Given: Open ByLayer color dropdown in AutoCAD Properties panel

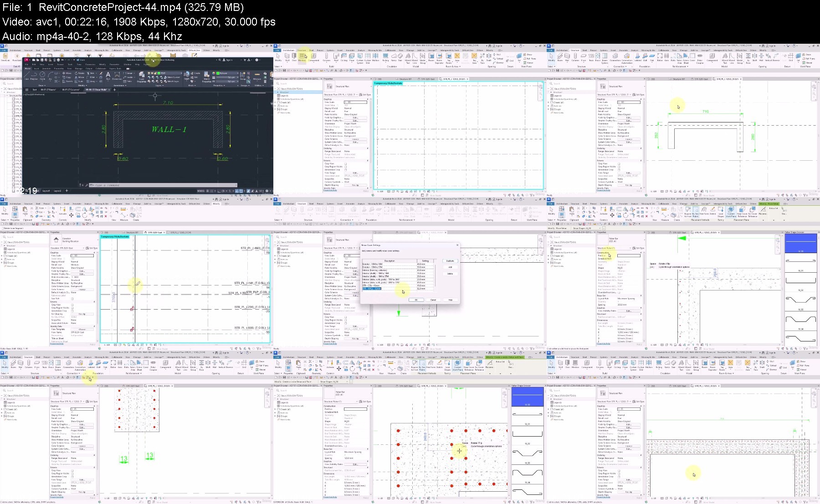Looking at the screenshot, I should [227, 73].
